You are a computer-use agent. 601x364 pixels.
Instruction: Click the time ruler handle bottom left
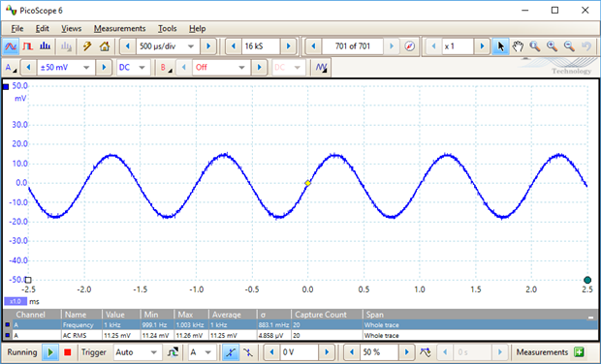pos(28,280)
